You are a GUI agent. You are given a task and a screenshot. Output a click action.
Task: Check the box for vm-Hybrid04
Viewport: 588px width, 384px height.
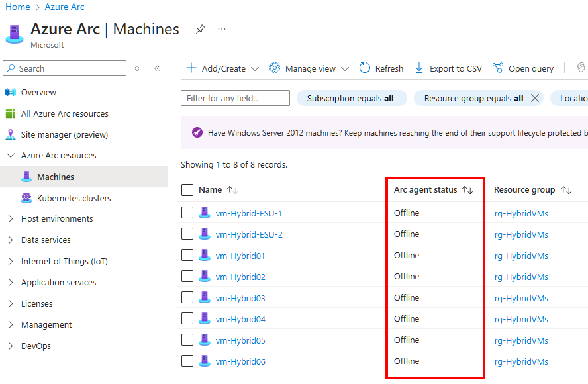pos(187,318)
